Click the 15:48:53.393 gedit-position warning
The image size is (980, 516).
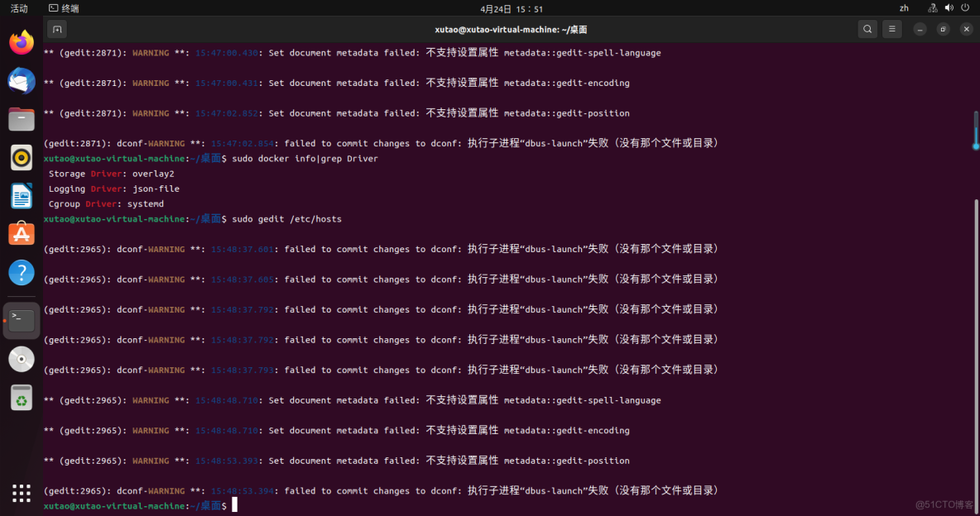(x=337, y=461)
